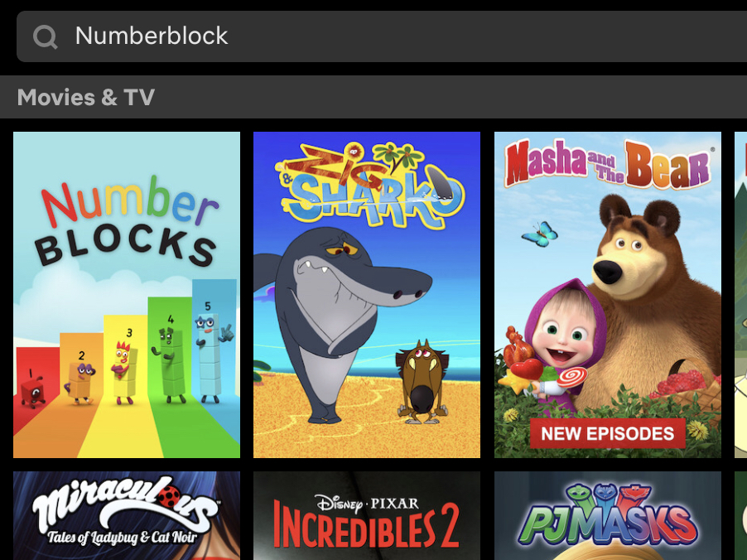Select the Movies & TV section header
The height and width of the screenshot is (560, 747).
click(x=86, y=97)
